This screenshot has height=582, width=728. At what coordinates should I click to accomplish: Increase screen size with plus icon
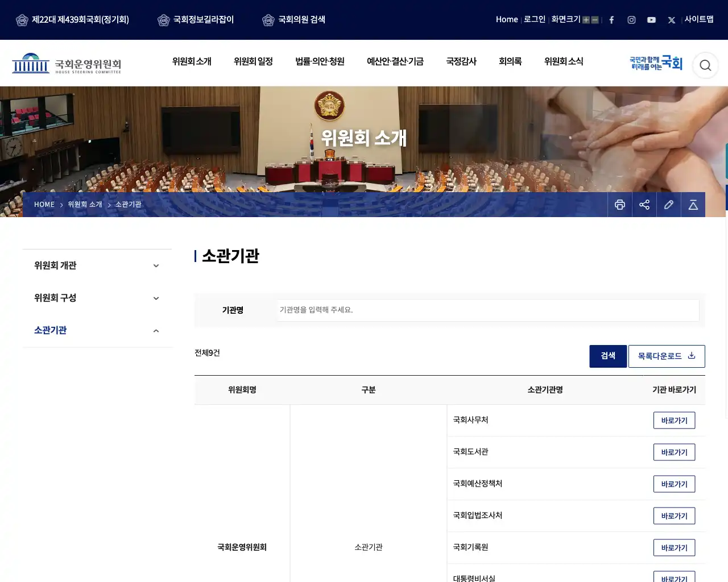tap(586, 20)
